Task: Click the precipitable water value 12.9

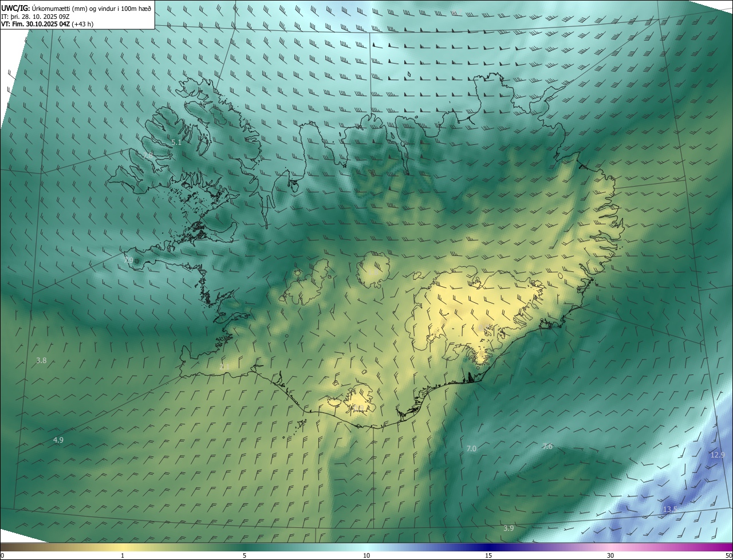Action: [718, 455]
